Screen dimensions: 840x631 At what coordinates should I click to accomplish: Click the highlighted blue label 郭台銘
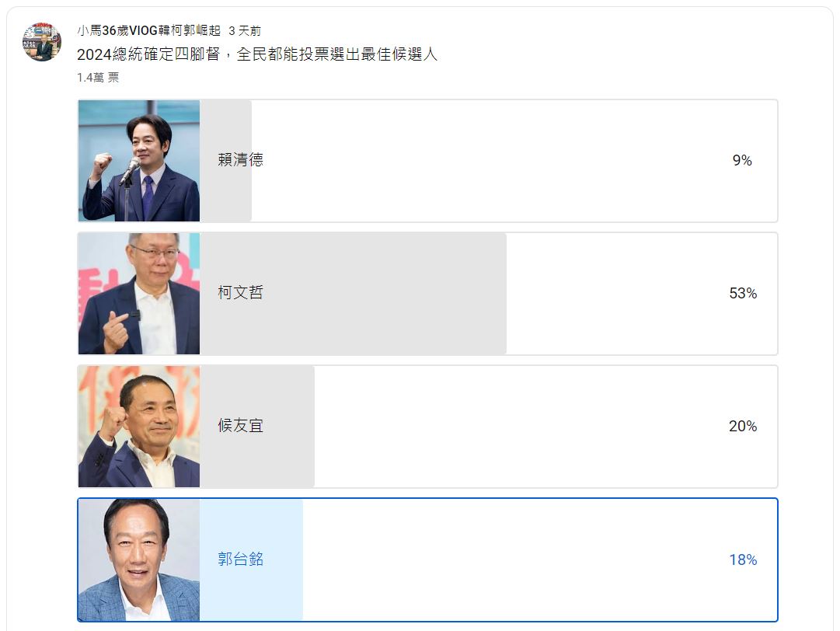tap(241, 559)
